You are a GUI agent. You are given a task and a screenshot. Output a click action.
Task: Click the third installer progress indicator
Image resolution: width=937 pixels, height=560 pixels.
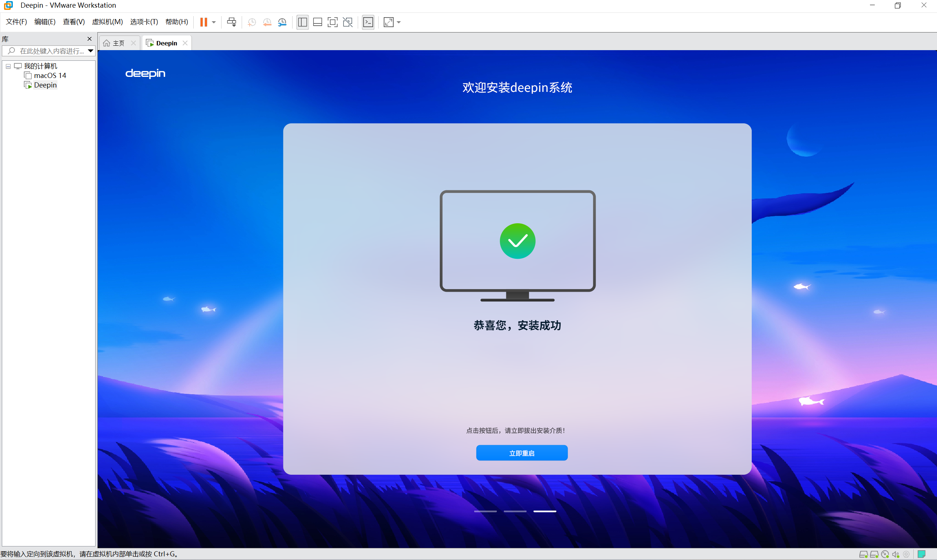[545, 511]
